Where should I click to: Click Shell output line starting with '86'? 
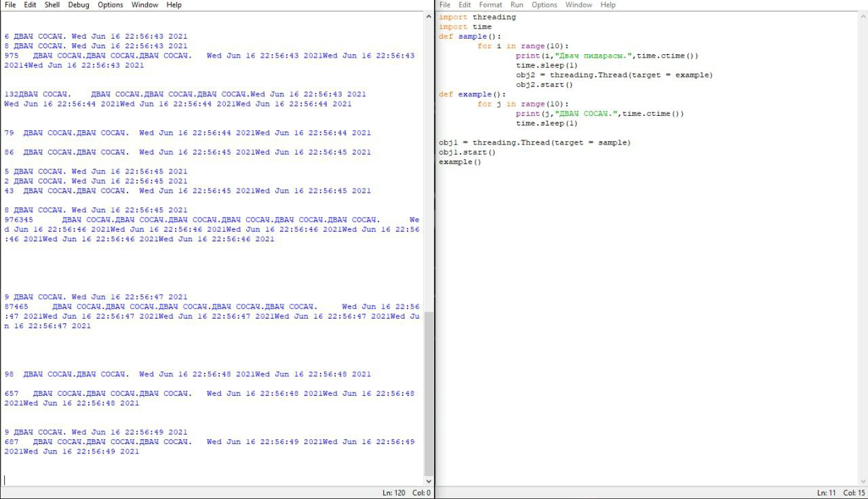pos(188,152)
